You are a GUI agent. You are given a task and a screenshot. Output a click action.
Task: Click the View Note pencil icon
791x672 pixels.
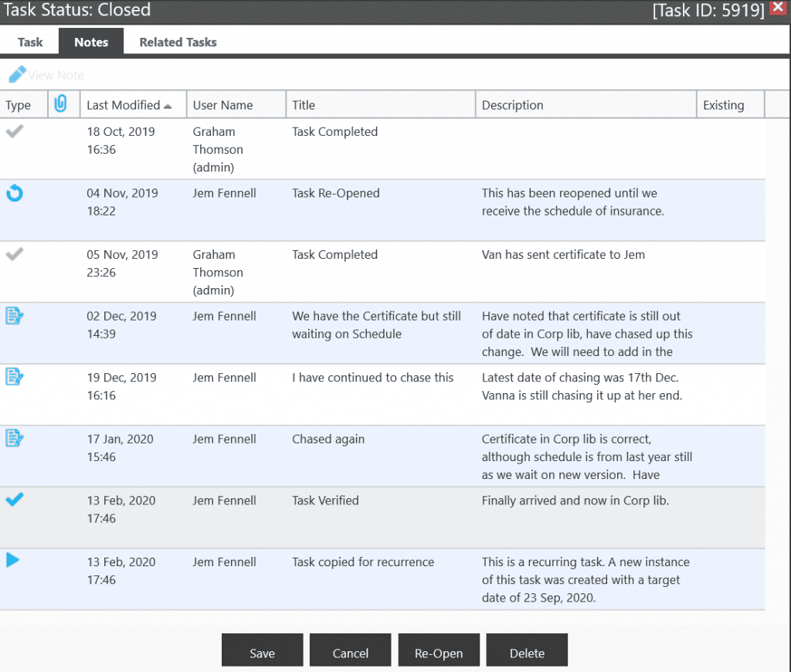click(18, 74)
